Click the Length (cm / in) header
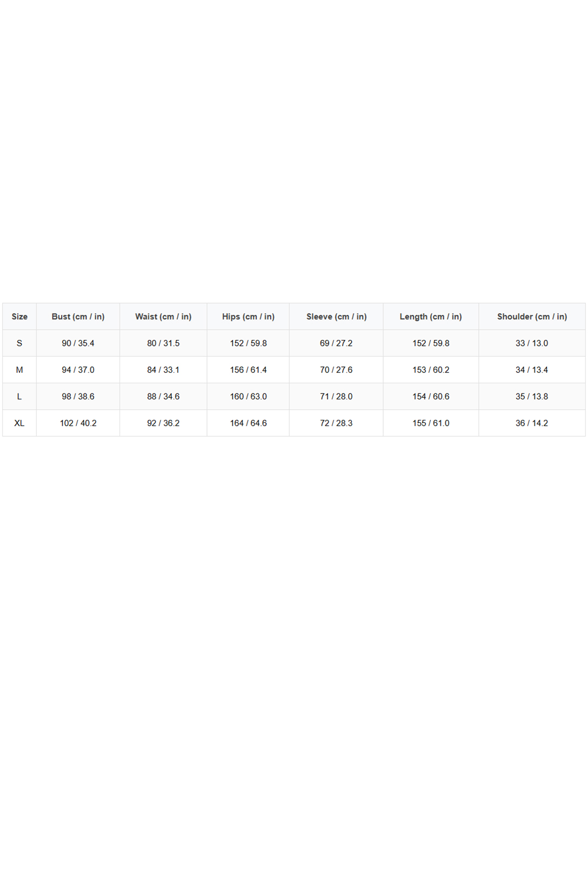Image resolution: width=588 pixels, height=882 pixels. coord(431,317)
